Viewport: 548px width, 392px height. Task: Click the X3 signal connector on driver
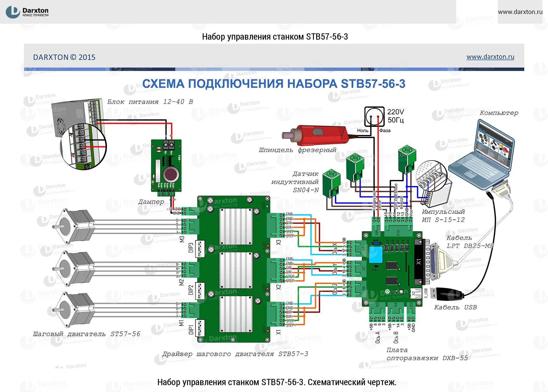coord(276,225)
